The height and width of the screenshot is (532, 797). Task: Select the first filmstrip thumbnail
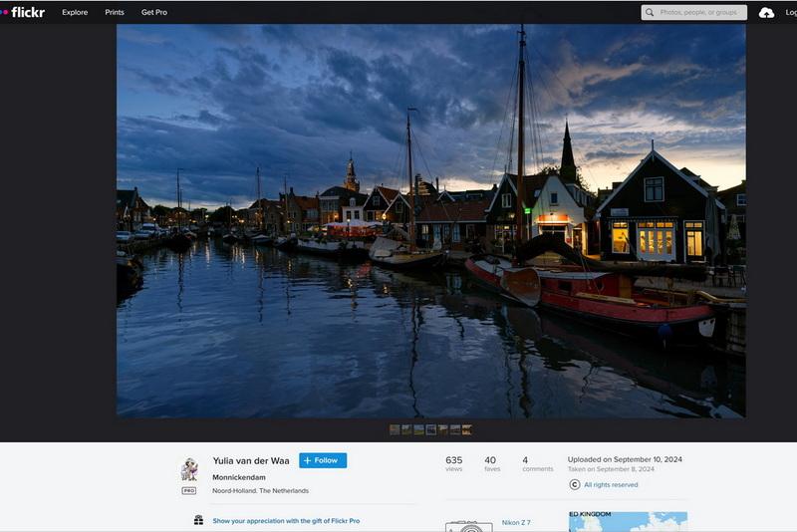point(395,429)
